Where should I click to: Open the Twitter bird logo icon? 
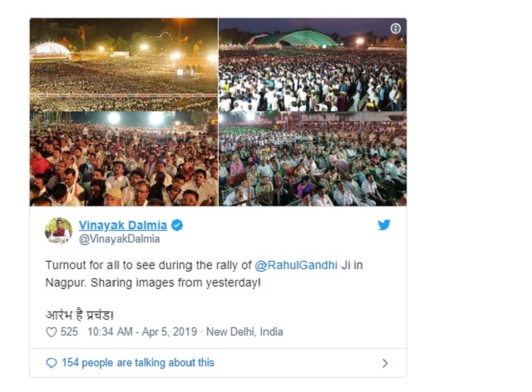pos(384,224)
